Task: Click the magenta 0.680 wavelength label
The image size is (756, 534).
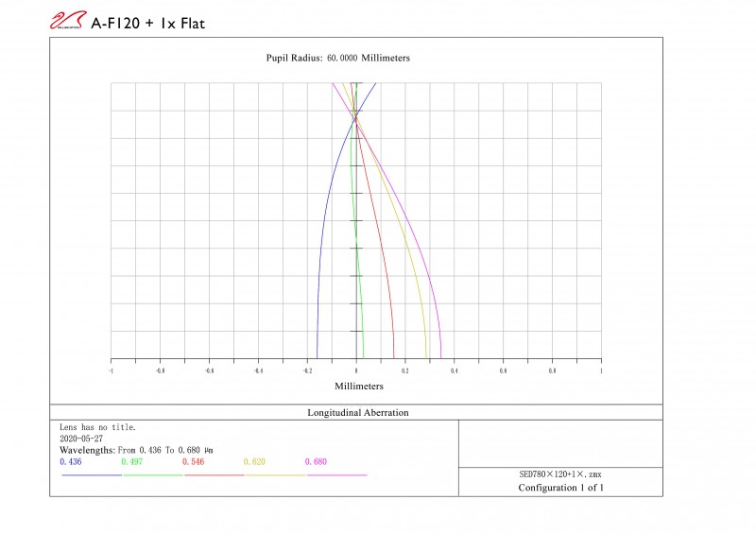Action: [315, 461]
